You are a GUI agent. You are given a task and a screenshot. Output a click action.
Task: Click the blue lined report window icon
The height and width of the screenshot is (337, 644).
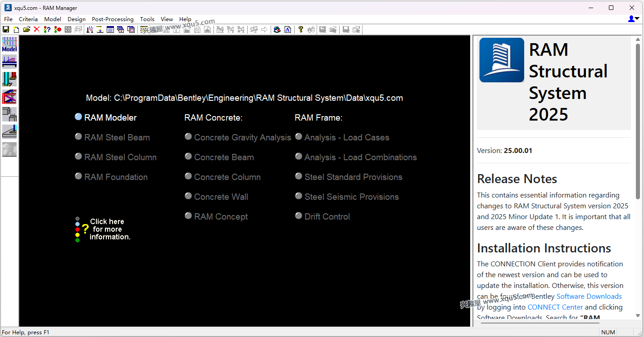coord(110,30)
